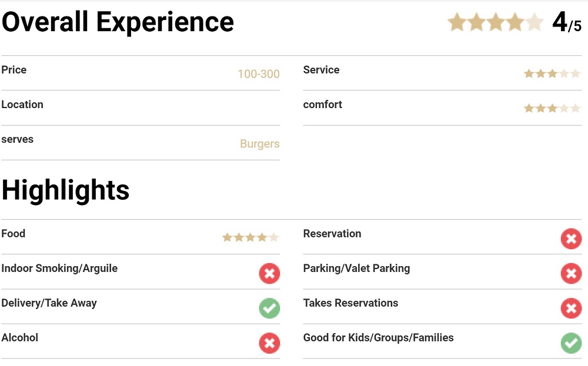Click the Service star rating
The height and width of the screenshot is (366, 588).
(x=552, y=74)
